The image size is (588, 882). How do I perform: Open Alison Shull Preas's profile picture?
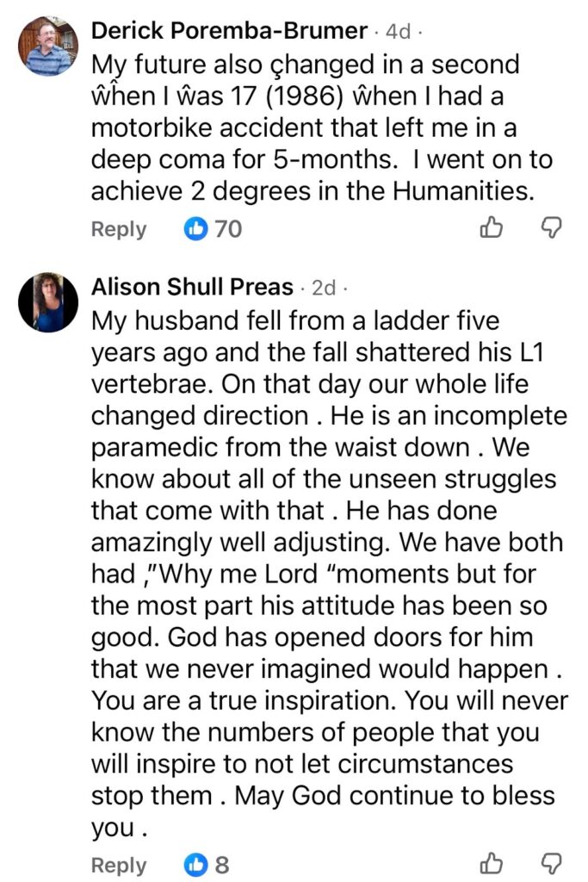click(x=48, y=302)
